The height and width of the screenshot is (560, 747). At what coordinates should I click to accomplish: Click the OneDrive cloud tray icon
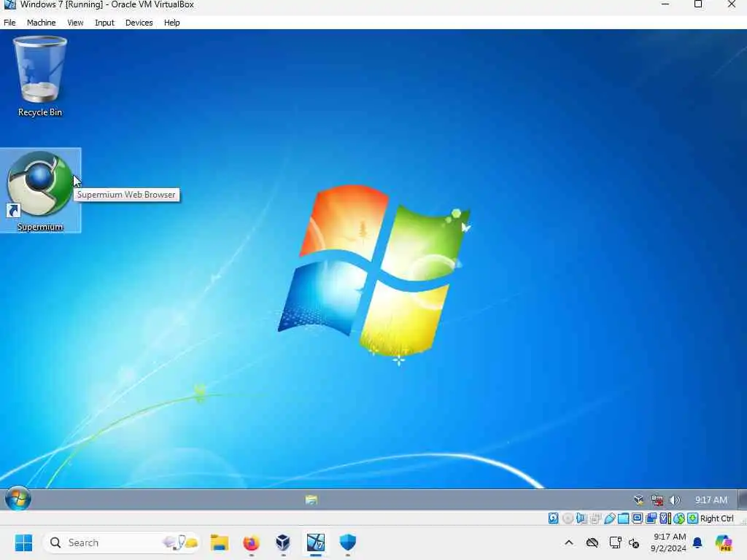pos(592,542)
